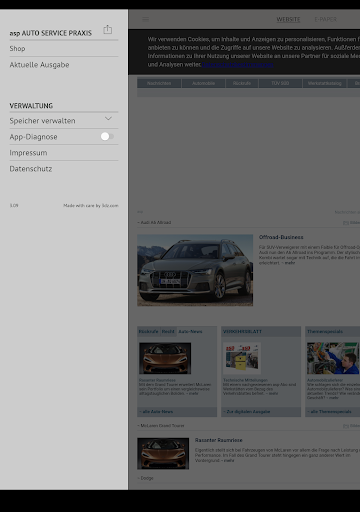Select the Recht tab in the news box

tap(168, 332)
